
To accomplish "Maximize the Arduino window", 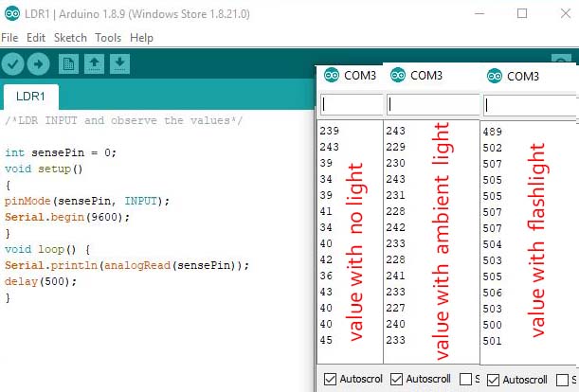I will [x=522, y=13].
